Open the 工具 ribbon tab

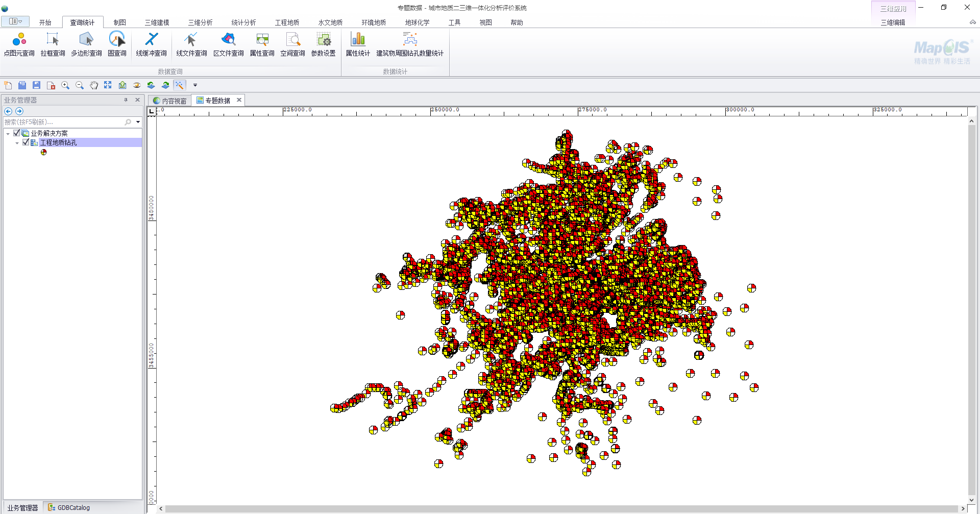click(454, 22)
